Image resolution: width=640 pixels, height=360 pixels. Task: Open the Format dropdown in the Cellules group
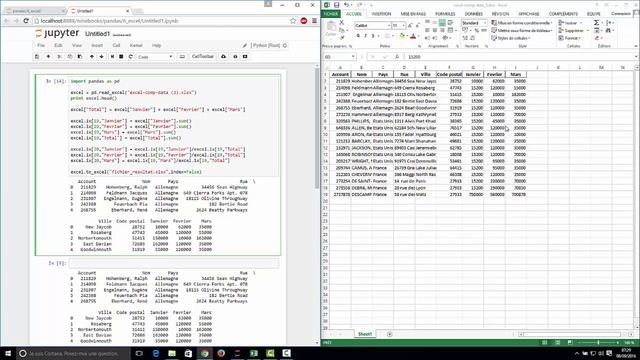pyautogui.click(x=570, y=38)
